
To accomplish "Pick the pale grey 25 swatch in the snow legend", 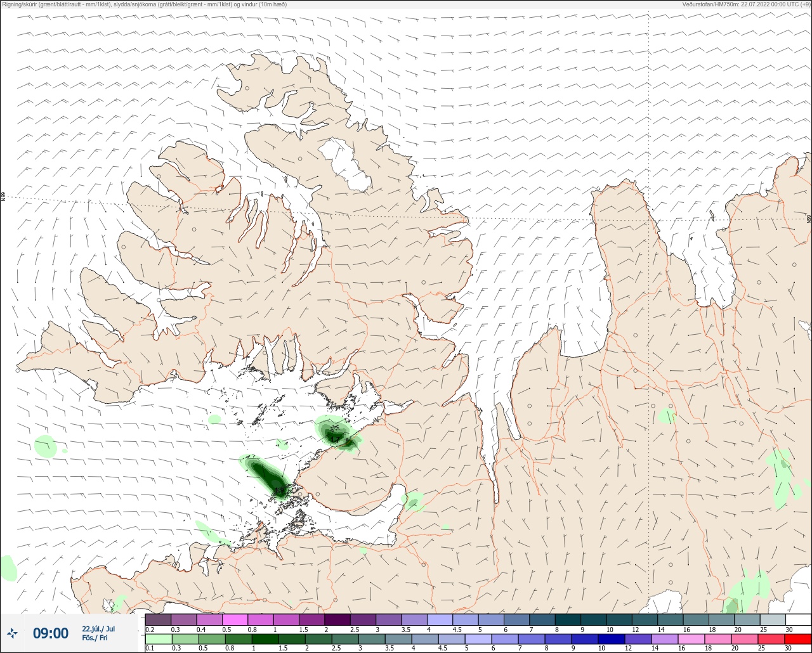I will (x=773, y=619).
